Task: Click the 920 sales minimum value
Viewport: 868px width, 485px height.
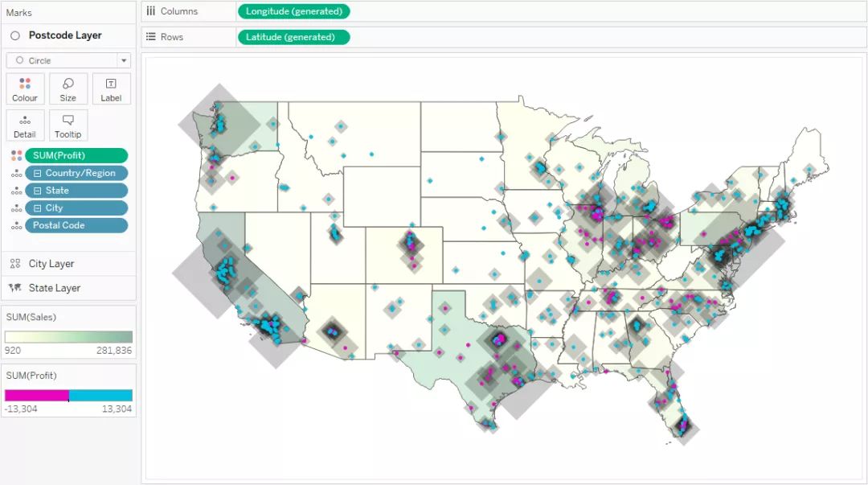Action: pos(13,351)
